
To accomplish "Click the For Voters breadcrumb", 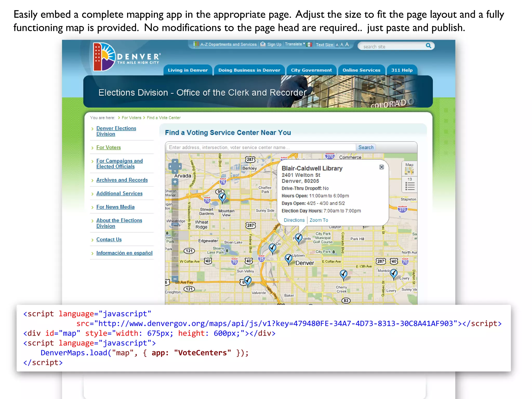I will tap(131, 118).
